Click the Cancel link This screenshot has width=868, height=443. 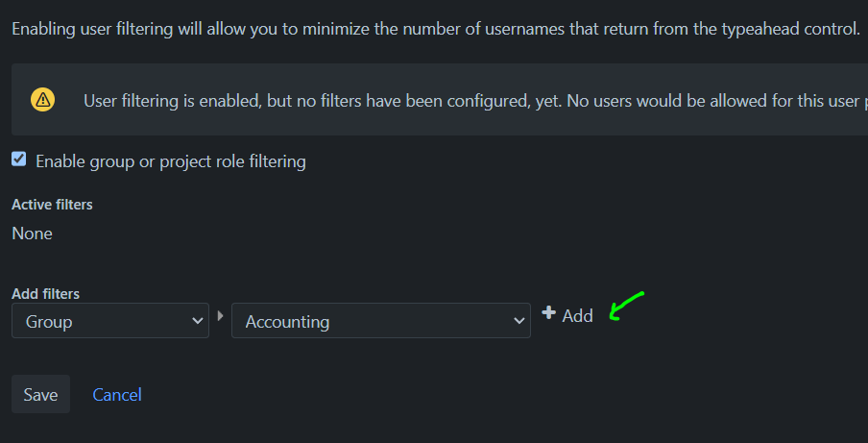(x=117, y=395)
